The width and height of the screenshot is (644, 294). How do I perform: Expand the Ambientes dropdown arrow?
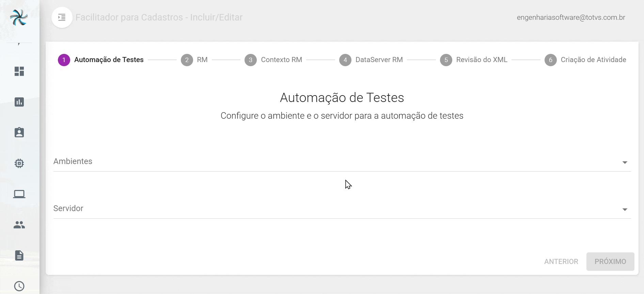pos(625,162)
